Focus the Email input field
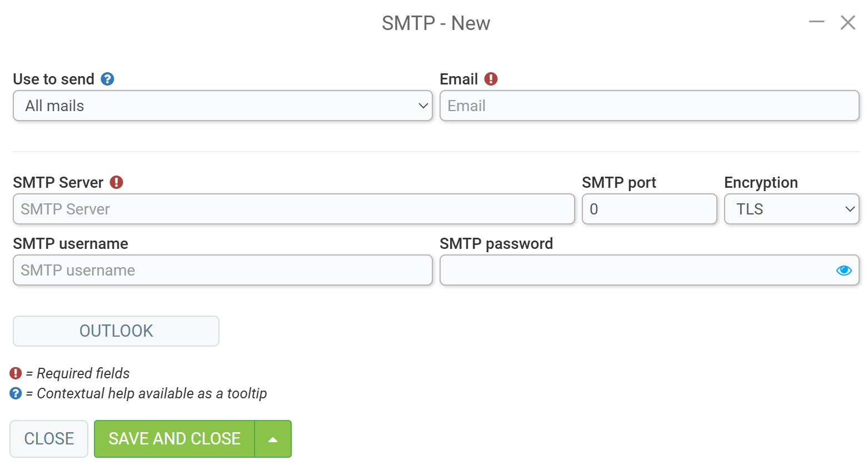Image resolution: width=868 pixels, height=465 pixels. click(650, 106)
